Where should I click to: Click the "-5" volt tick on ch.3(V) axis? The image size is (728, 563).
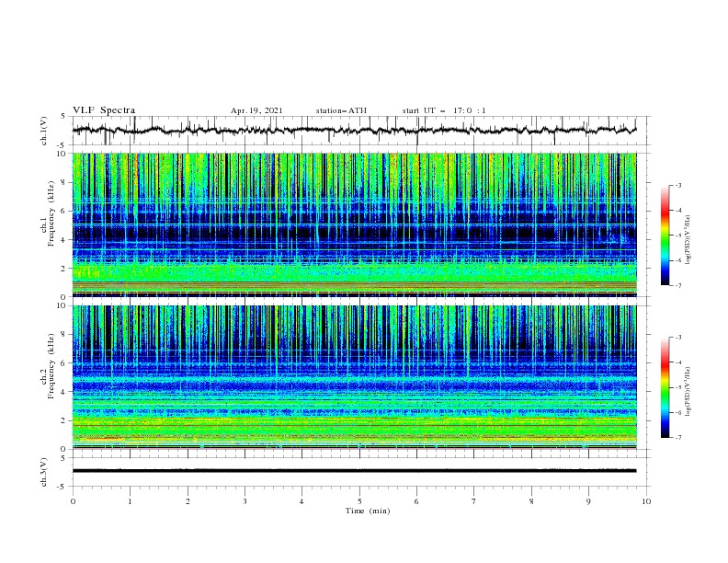point(63,487)
